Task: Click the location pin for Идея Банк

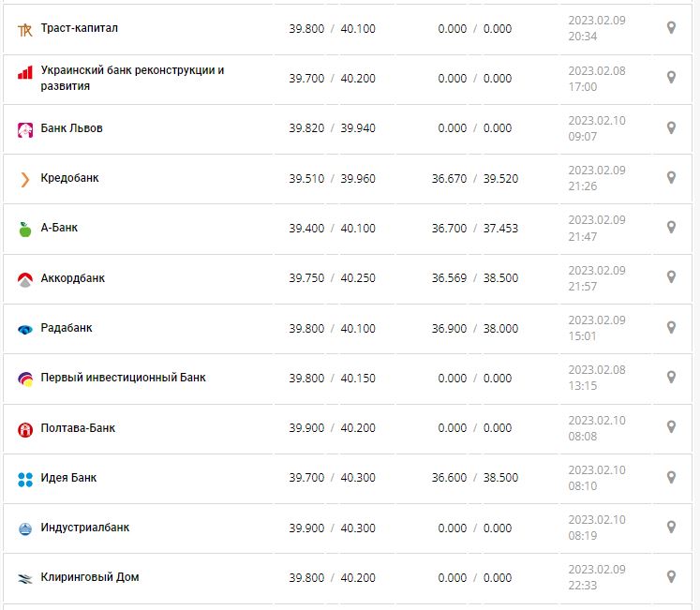Action: pos(671,478)
